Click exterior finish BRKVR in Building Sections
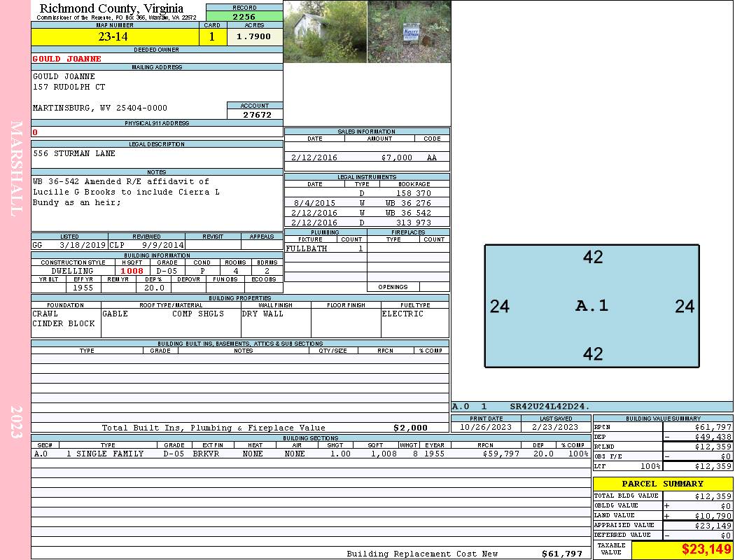This screenshot has height=560, width=735. click(206, 454)
